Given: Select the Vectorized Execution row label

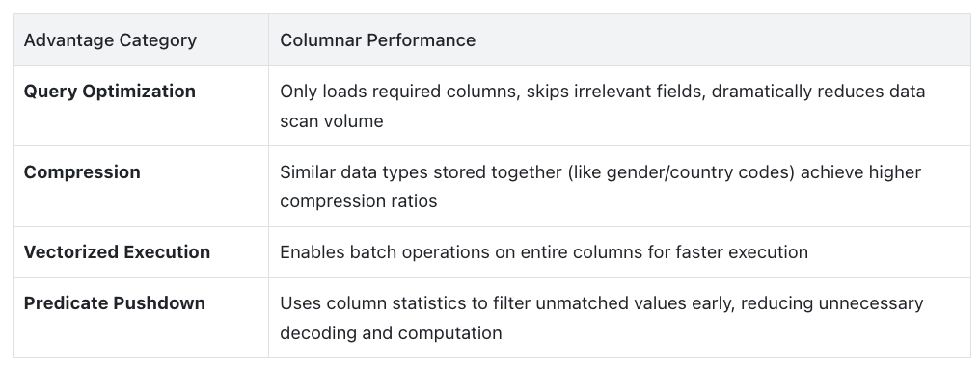Looking at the screenshot, I should 117,252.
